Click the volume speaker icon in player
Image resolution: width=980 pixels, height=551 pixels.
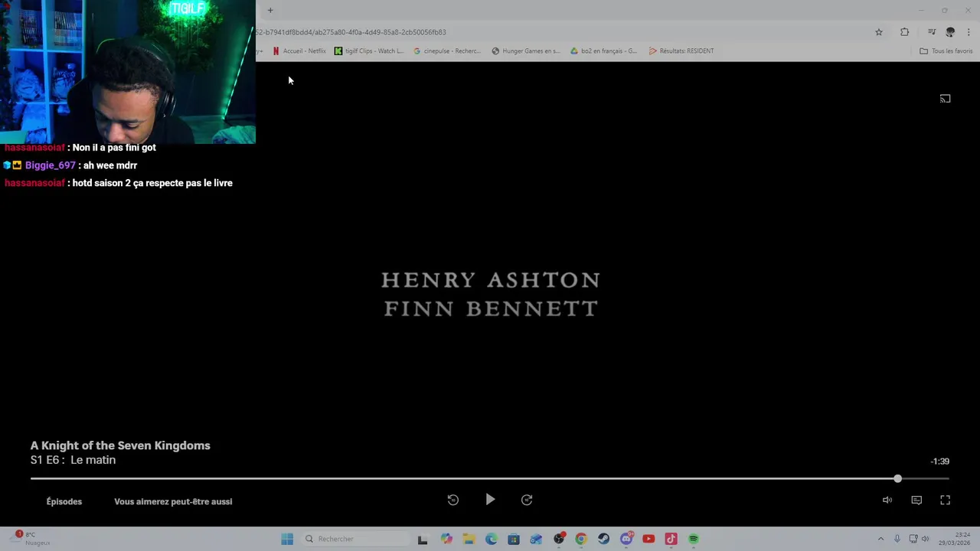click(887, 500)
